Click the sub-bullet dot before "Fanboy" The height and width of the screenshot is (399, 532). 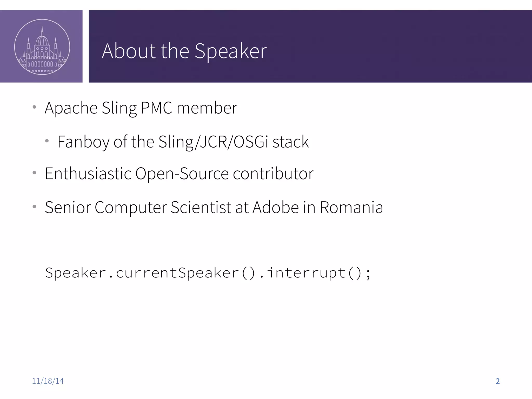click(47, 141)
